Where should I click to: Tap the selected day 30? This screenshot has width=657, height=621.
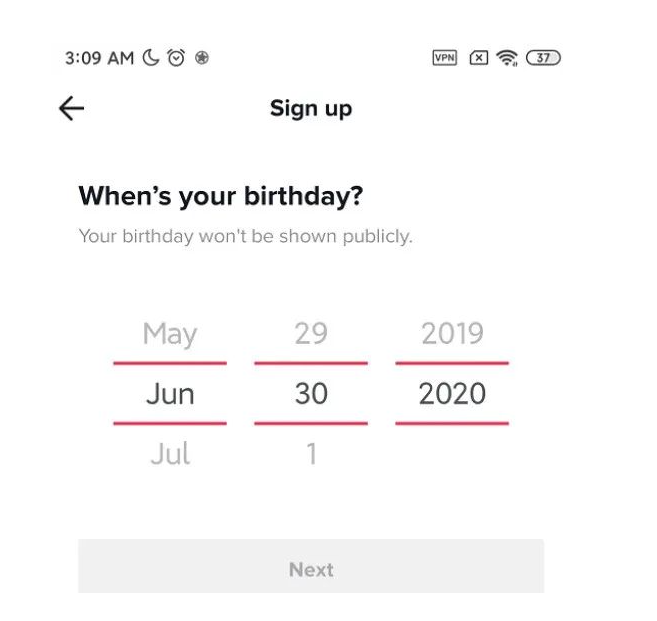[x=311, y=394]
